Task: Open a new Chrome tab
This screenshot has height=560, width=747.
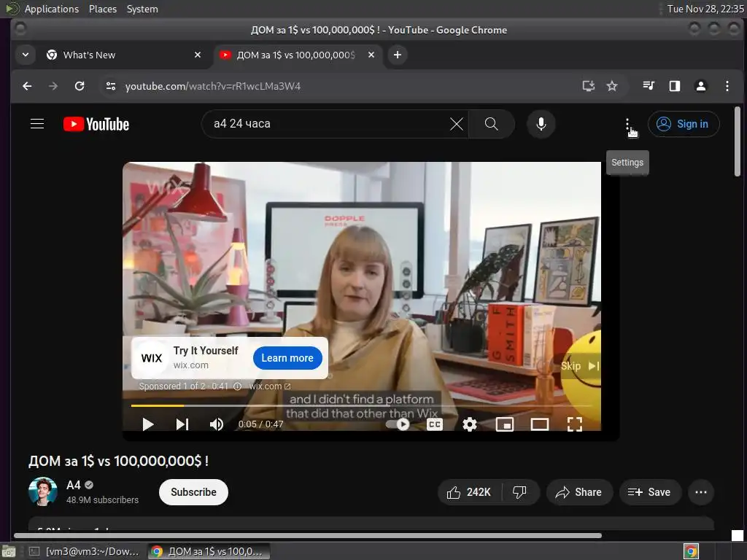Action: point(398,55)
